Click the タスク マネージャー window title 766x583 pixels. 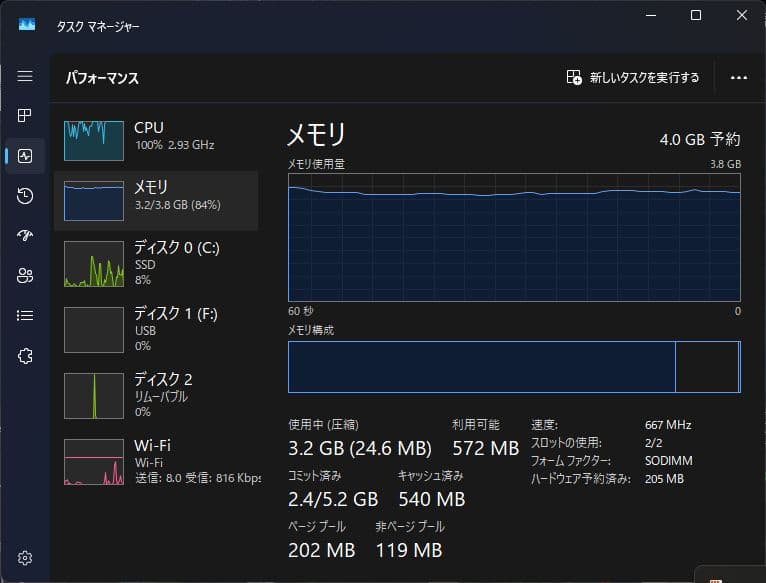point(98,26)
